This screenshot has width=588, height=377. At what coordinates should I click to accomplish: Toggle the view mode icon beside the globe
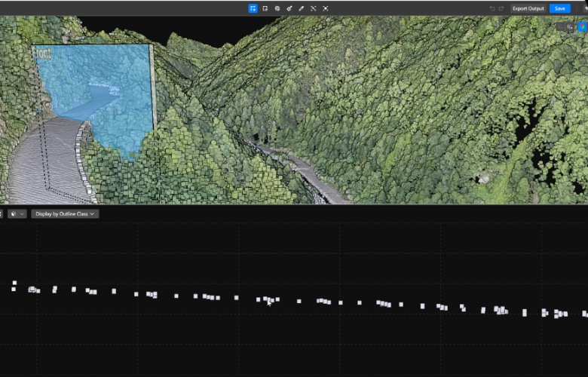pos(569,26)
